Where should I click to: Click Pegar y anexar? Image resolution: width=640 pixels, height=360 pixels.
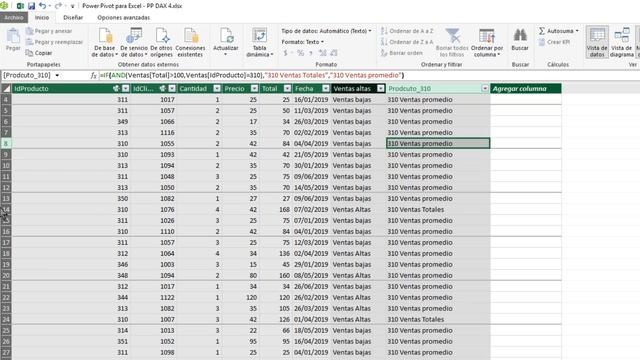click(x=49, y=31)
